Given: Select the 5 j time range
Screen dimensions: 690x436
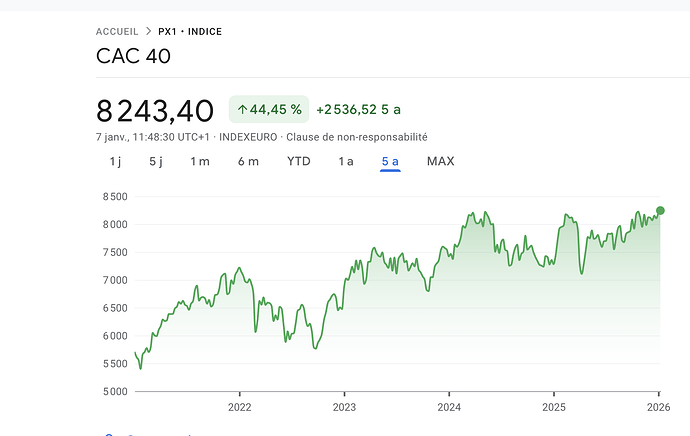Looking at the screenshot, I should 156,161.
